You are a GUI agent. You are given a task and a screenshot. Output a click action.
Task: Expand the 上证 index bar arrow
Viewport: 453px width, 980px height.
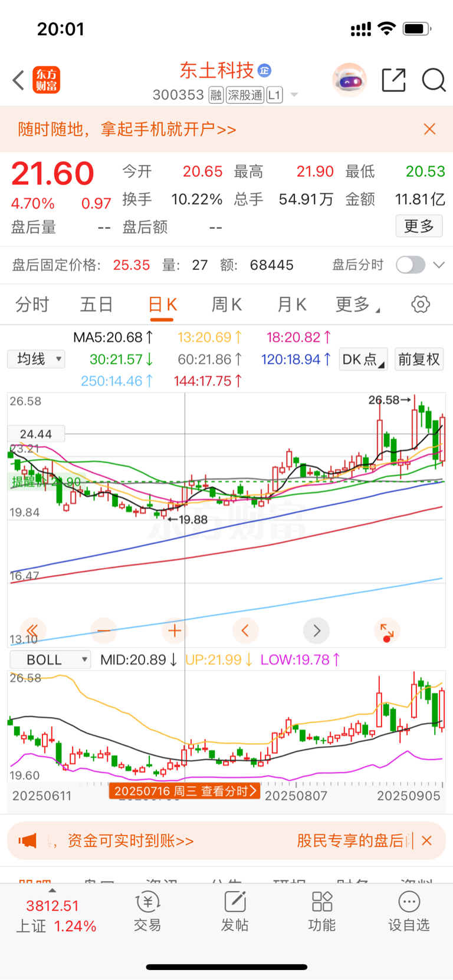coord(52,890)
